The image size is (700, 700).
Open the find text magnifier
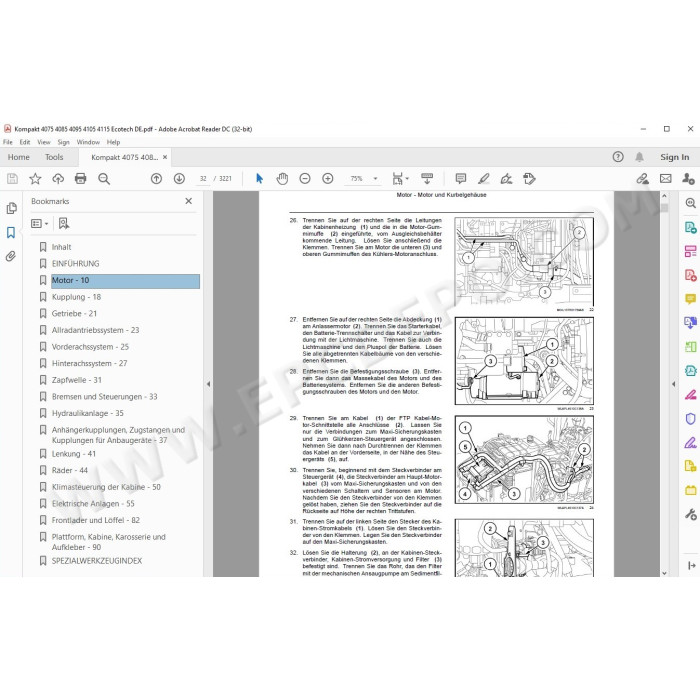click(104, 179)
